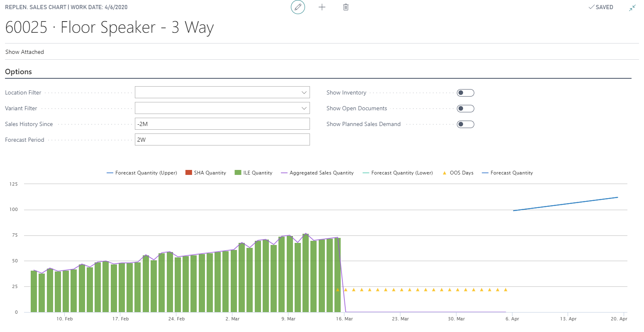644x332 pixels.
Task: Click the OOS Days triangle legend marker
Action: (x=444, y=173)
